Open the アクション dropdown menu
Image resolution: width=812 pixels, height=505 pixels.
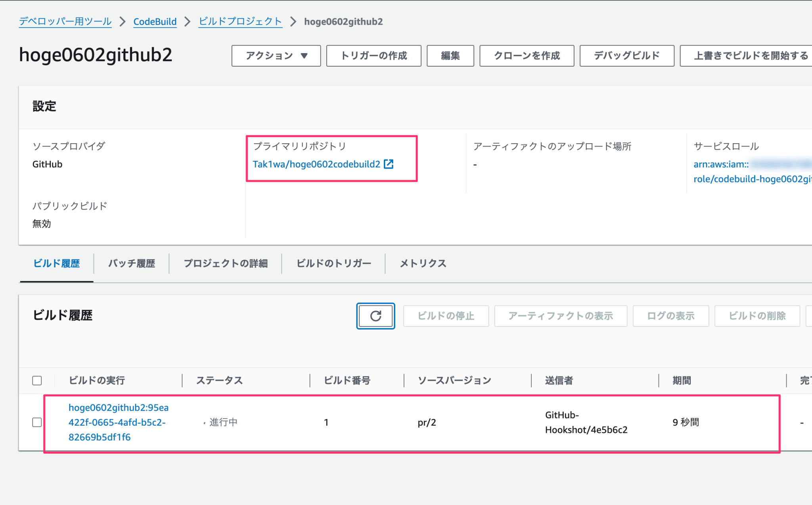point(276,56)
